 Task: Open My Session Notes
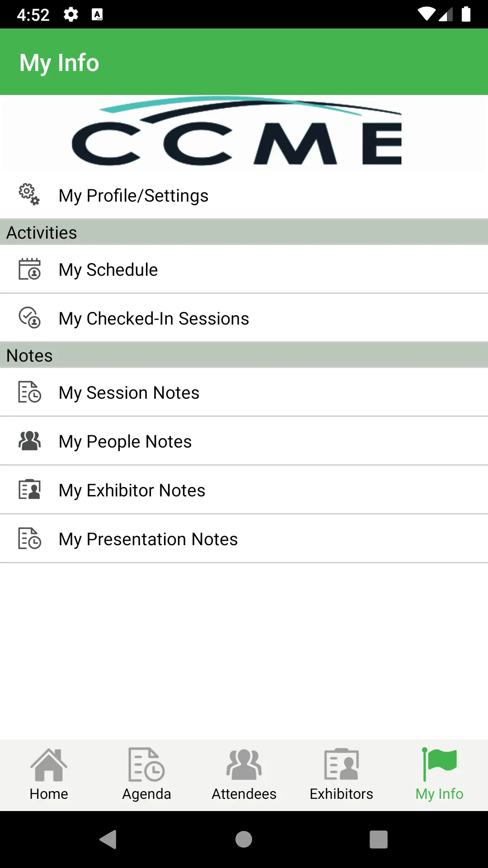point(129,393)
